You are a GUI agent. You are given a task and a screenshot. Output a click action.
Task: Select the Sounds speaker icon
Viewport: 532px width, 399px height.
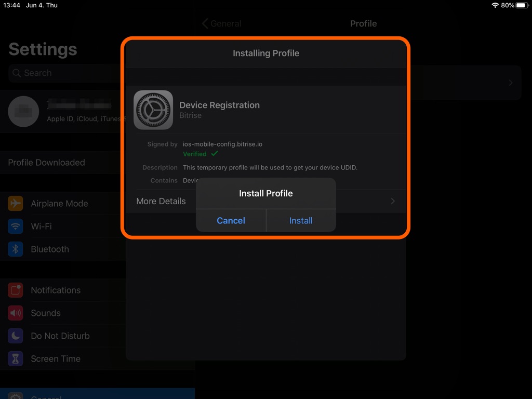(15, 313)
